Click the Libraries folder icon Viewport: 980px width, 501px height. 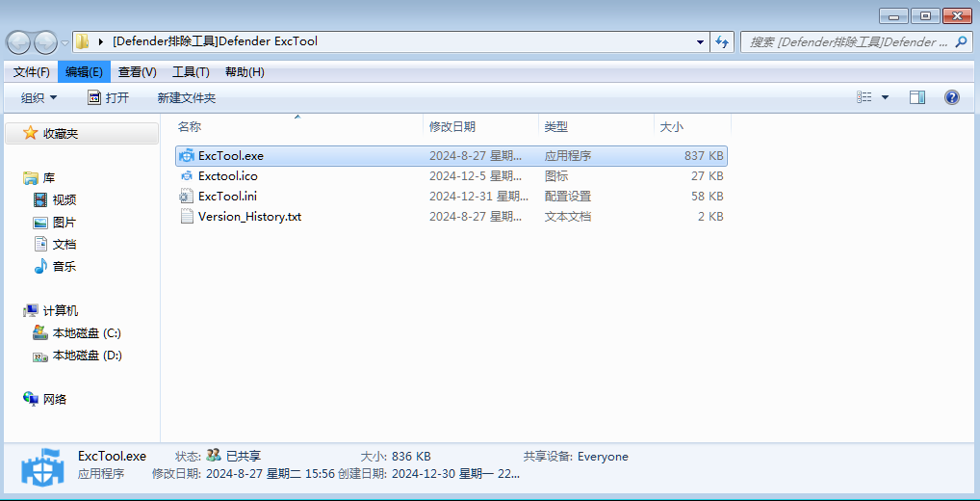click(x=31, y=178)
